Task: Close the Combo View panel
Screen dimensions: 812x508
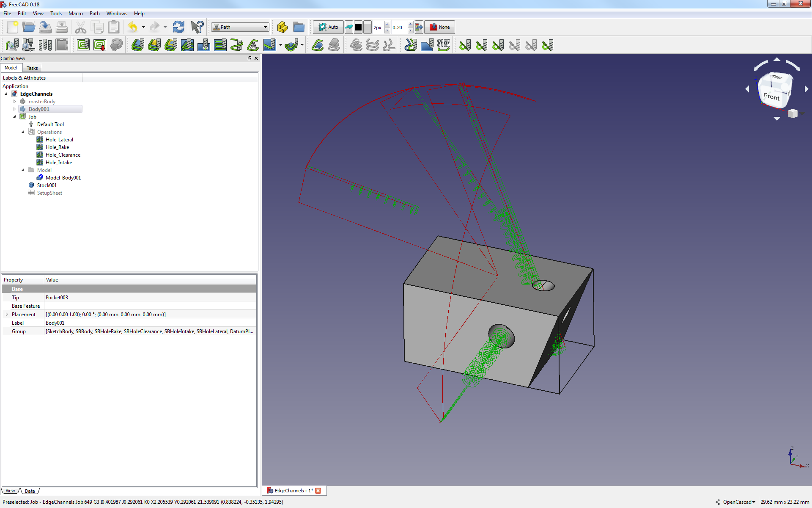Action: click(x=256, y=58)
